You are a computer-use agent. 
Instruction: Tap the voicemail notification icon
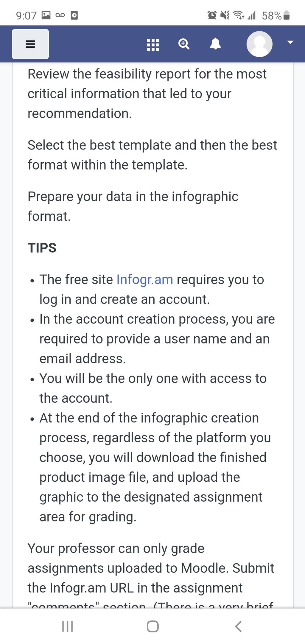60,15
